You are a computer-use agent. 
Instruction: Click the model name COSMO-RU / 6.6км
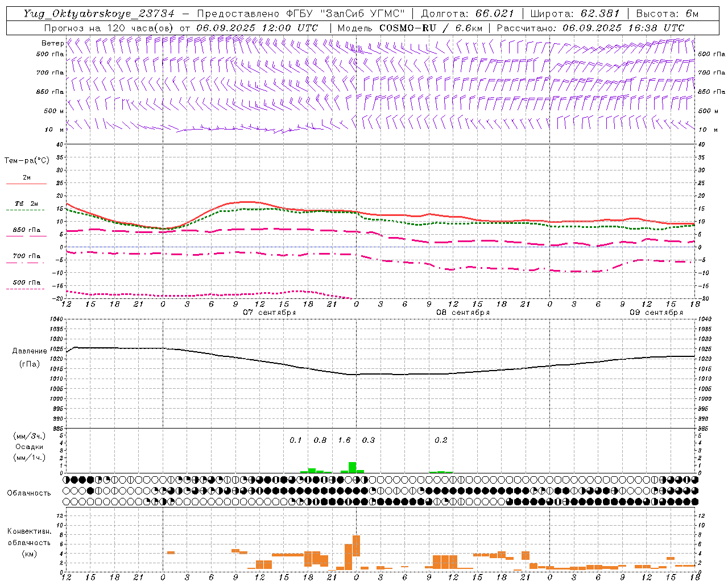[x=431, y=28]
